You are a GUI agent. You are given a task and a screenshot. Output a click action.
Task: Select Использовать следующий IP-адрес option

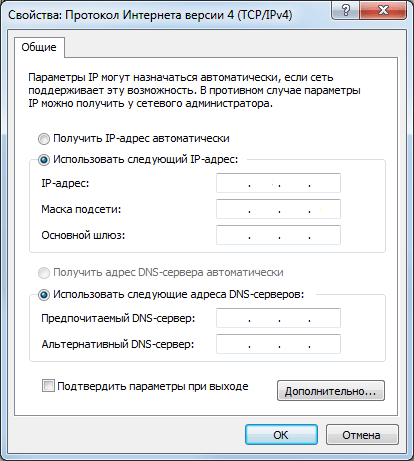tap(44, 160)
